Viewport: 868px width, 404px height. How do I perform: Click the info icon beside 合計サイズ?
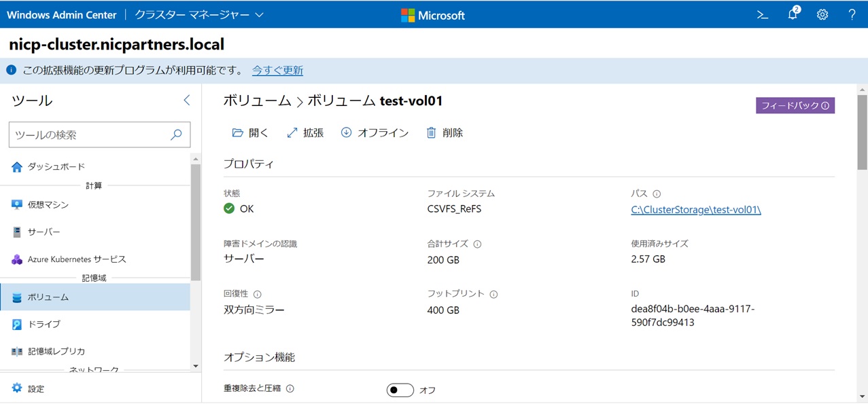477,244
